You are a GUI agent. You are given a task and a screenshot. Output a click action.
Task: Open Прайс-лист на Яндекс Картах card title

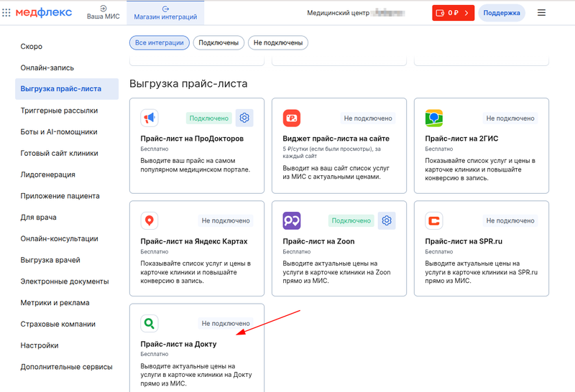point(193,241)
